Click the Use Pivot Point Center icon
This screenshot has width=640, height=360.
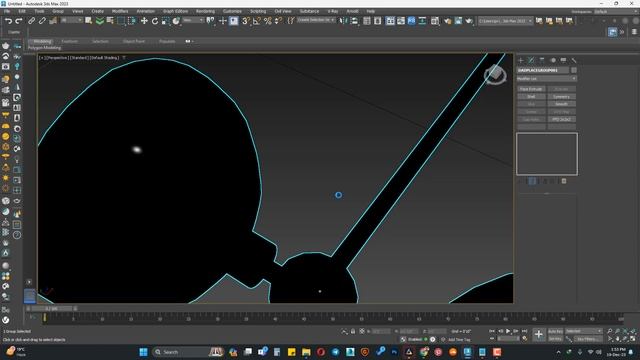[x=210, y=20]
